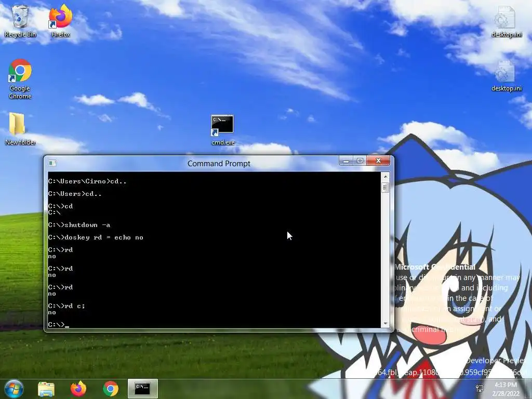Launch Firefox from the taskbar
Viewport: 532px width, 399px height.
point(78,389)
